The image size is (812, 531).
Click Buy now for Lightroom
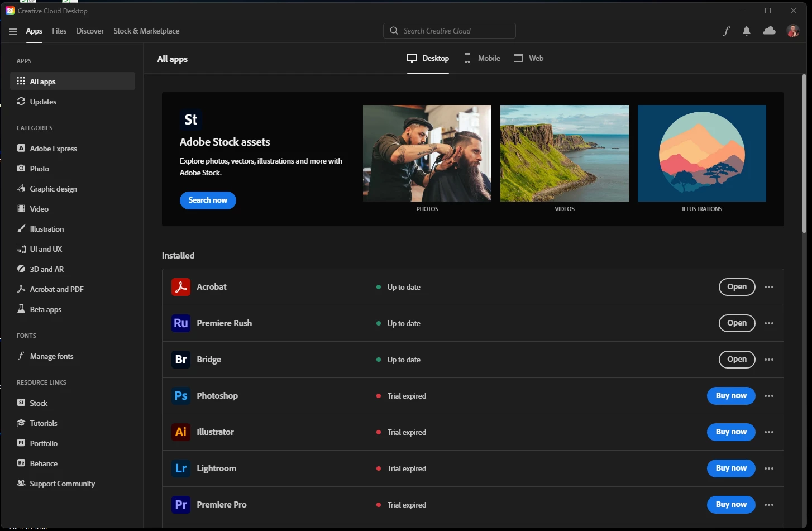(731, 468)
